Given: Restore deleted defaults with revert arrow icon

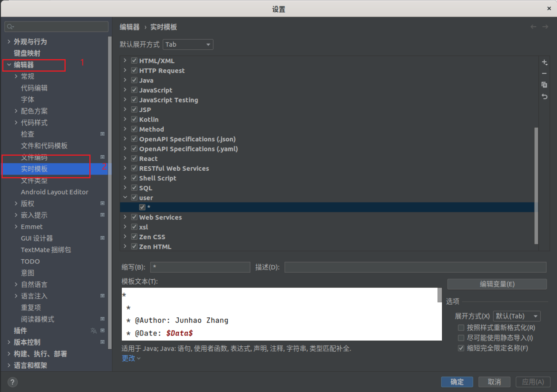Looking at the screenshot, I should [544, 96].
